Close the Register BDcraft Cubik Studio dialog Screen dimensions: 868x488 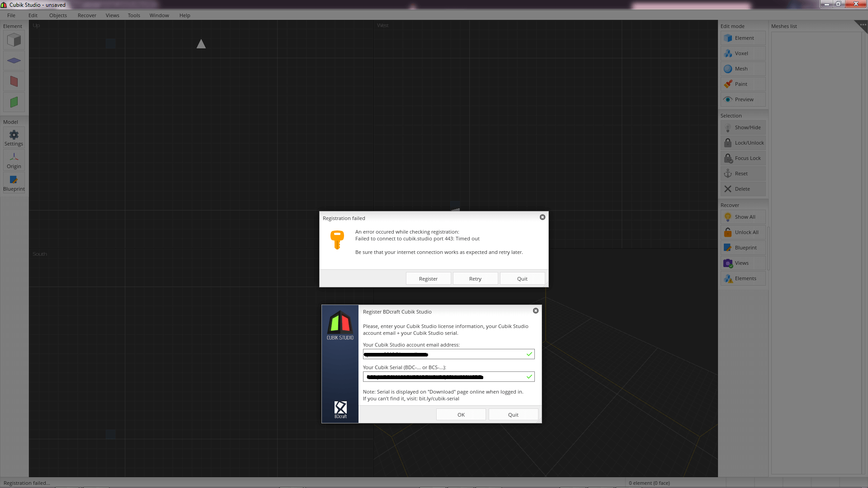[536, 311]
